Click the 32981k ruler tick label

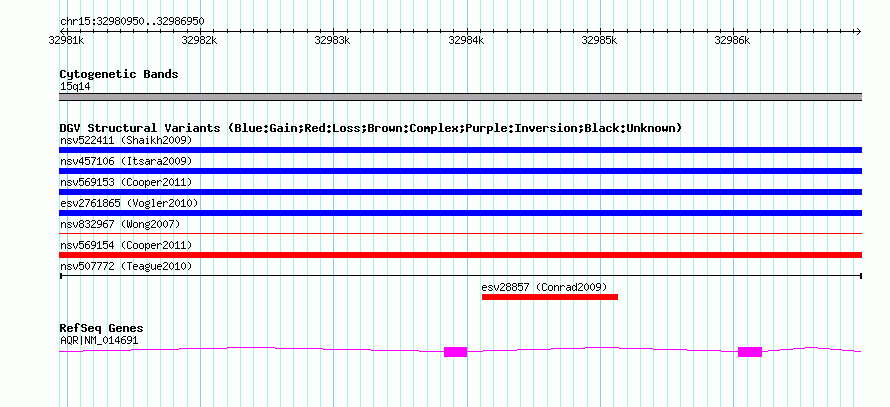(67, 40)
